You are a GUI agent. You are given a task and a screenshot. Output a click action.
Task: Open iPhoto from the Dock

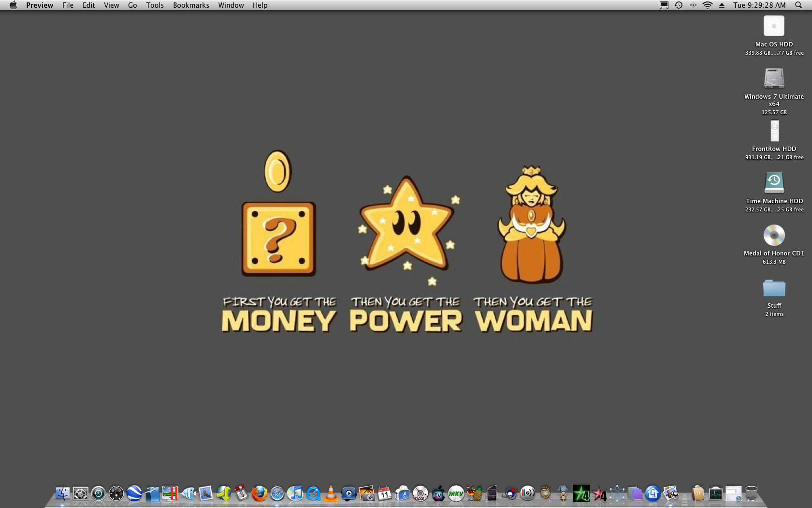point(366,493)
